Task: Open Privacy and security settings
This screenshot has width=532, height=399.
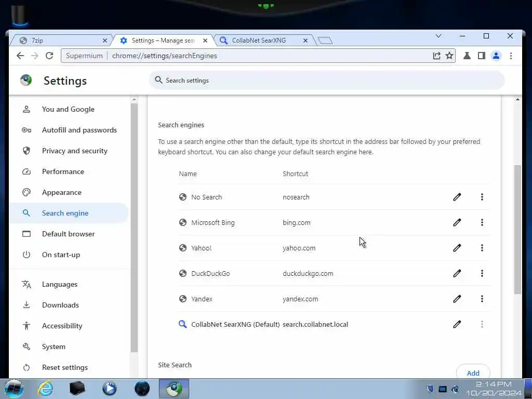Action: pos(69,151)
